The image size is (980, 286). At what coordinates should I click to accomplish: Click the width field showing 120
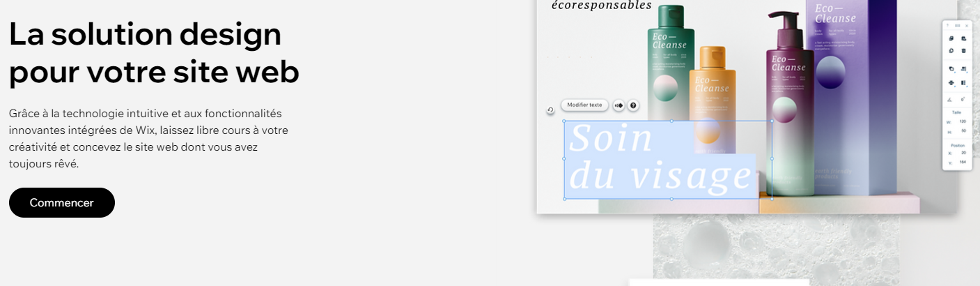click(963, 121)
